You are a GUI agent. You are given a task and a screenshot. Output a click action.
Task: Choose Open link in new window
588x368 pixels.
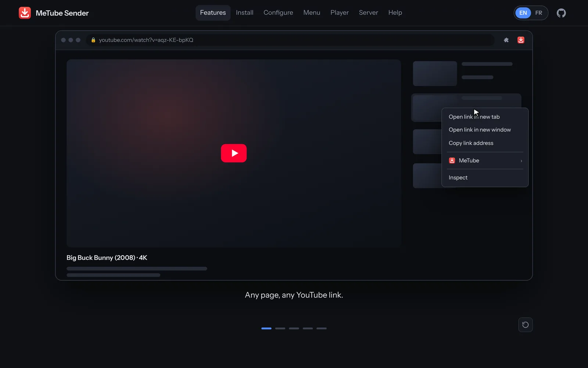[x=485, y=130]
